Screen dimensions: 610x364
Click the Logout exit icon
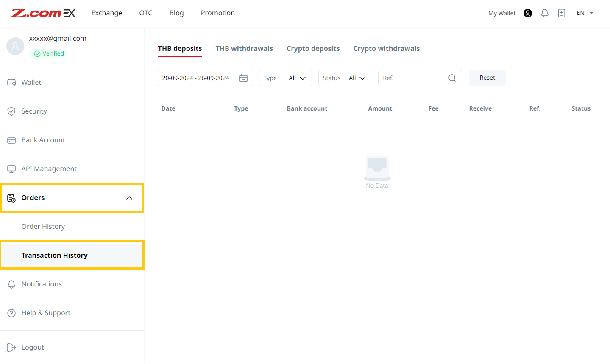(x=11, y=347)
